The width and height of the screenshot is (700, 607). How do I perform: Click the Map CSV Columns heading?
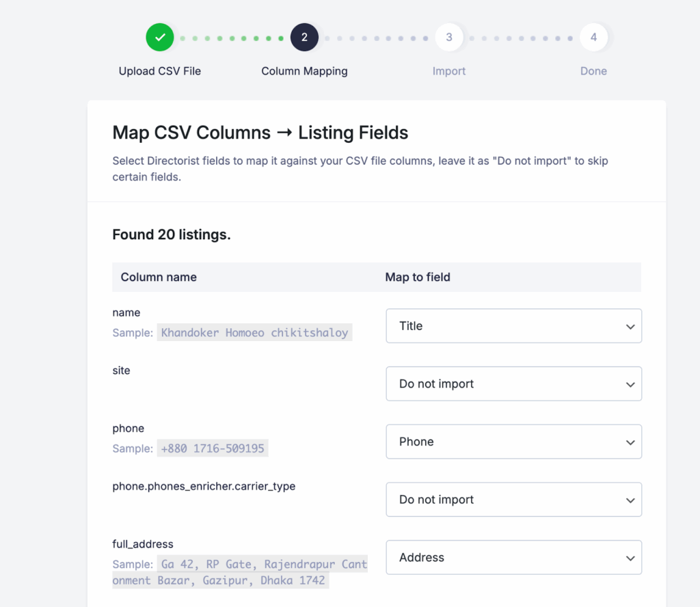point(260,132)
